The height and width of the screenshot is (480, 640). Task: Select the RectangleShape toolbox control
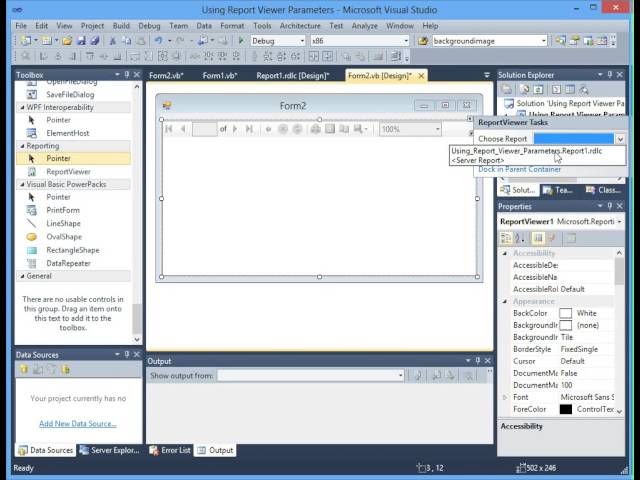click(x=73, y=250)
